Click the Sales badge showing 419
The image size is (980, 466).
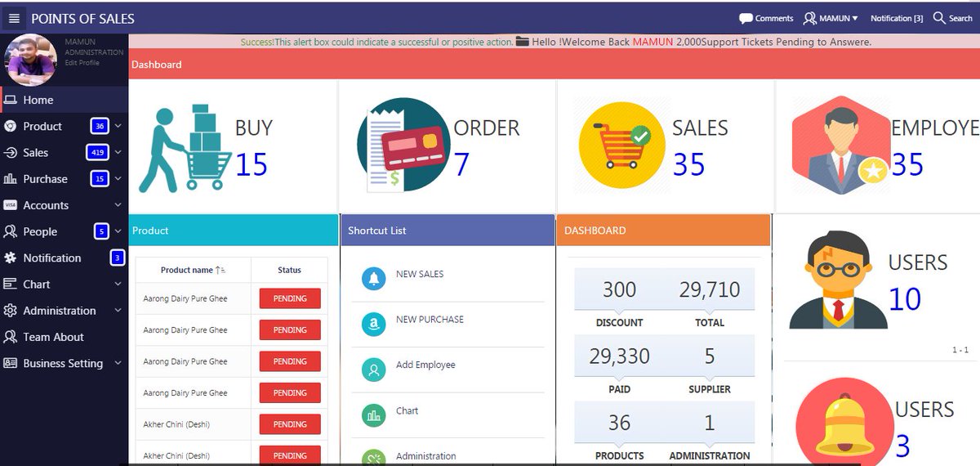point(97,152)
